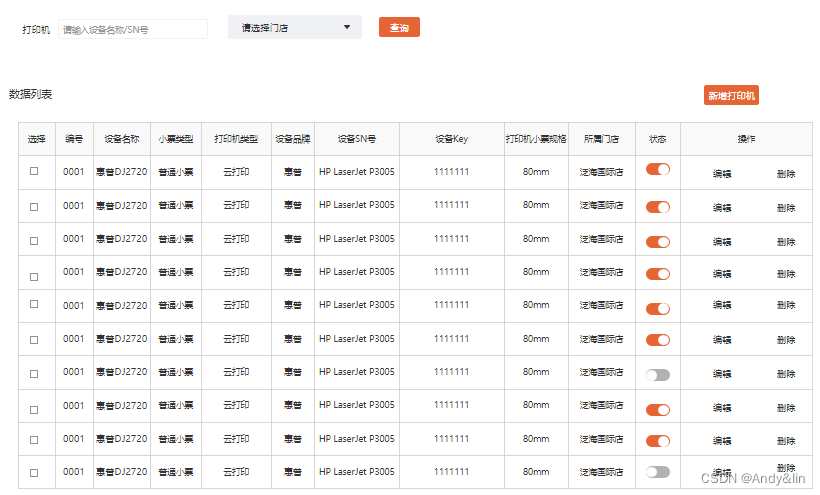
Task: Tick the checkbox in the ninth table row
Action: (x=34, y=440)
